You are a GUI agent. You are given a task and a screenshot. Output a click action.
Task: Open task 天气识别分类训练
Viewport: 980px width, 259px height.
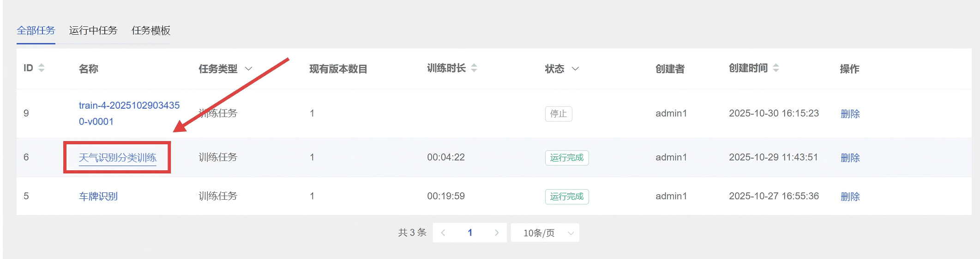click(118, 158)
